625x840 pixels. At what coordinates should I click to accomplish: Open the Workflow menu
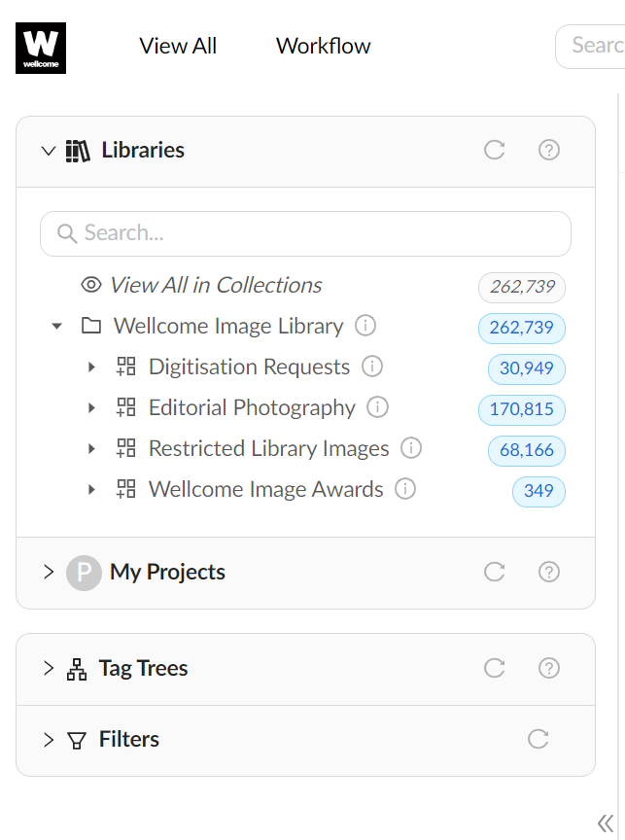pyautogui.click(x=323, y=46)
